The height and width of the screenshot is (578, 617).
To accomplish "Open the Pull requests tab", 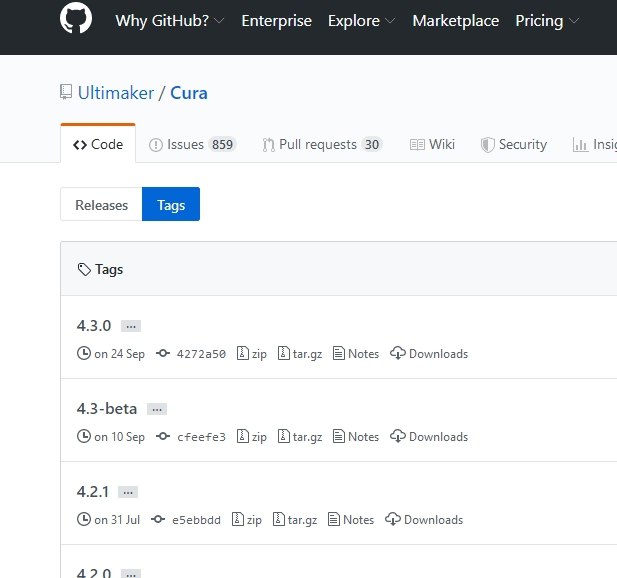I will click(322, 144).
